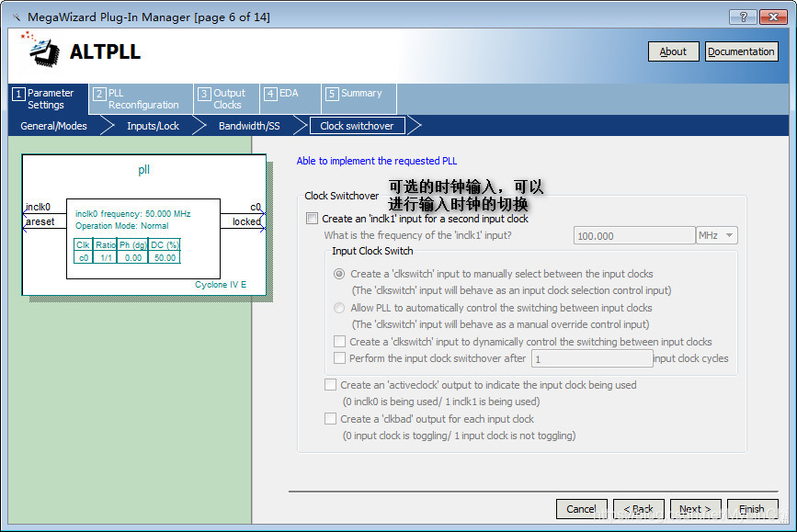Close the MegaWizard window
797x532 pixels.
(772, 17)
